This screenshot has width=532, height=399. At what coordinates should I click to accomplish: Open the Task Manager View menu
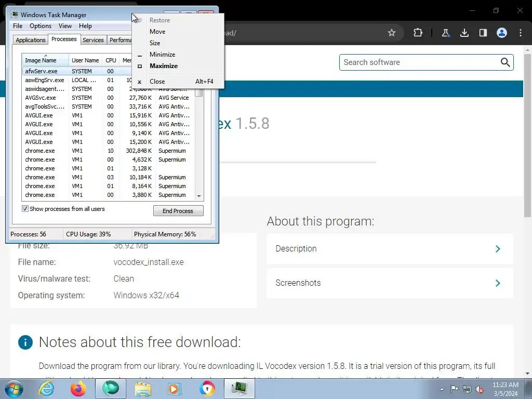point(65,26)
